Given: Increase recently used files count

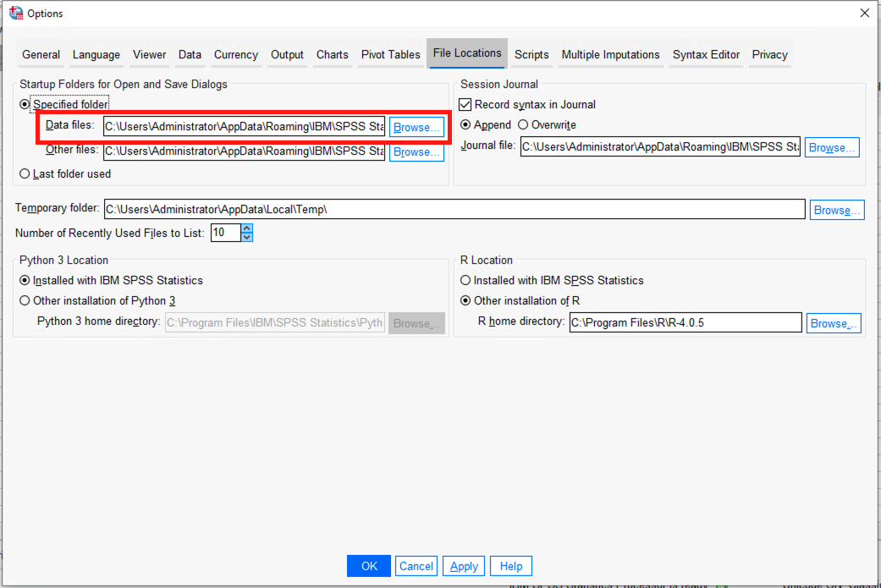Looking at the screenshot, I should click(246, 228).
